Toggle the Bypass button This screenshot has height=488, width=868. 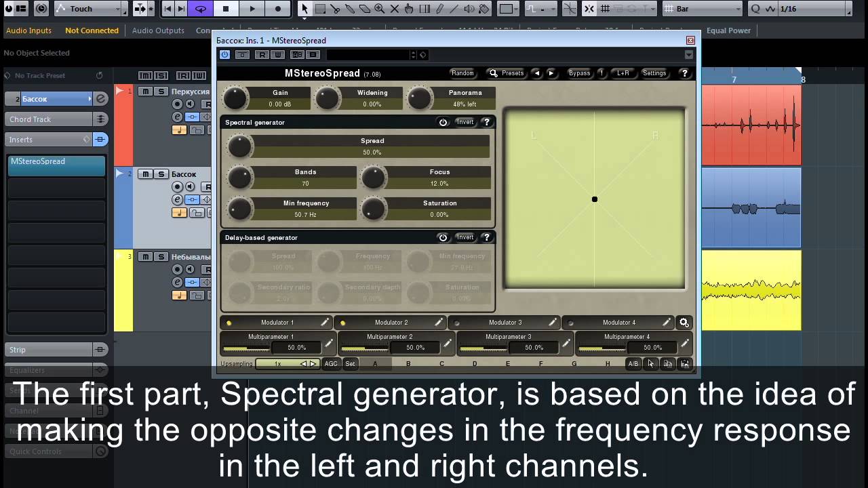point(579,73)
